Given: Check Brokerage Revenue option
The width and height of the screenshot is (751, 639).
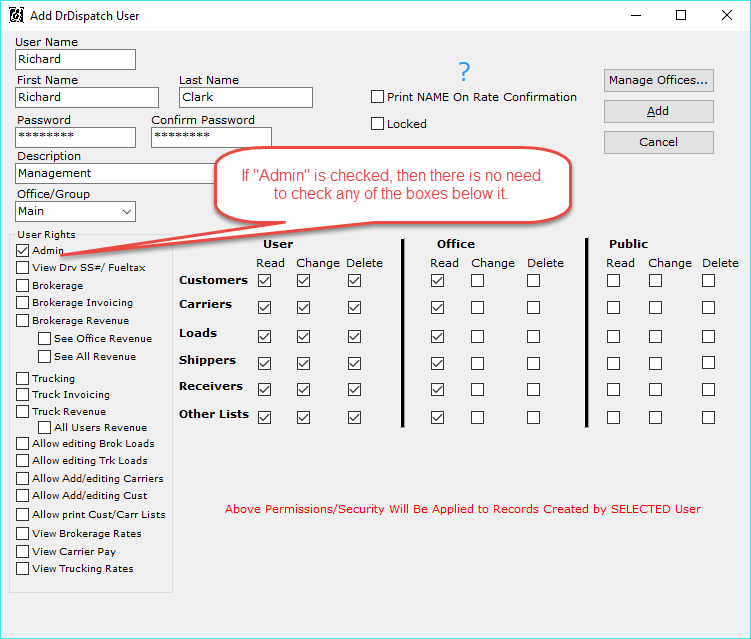Looking at the screenshot, I should coord(23,320).
